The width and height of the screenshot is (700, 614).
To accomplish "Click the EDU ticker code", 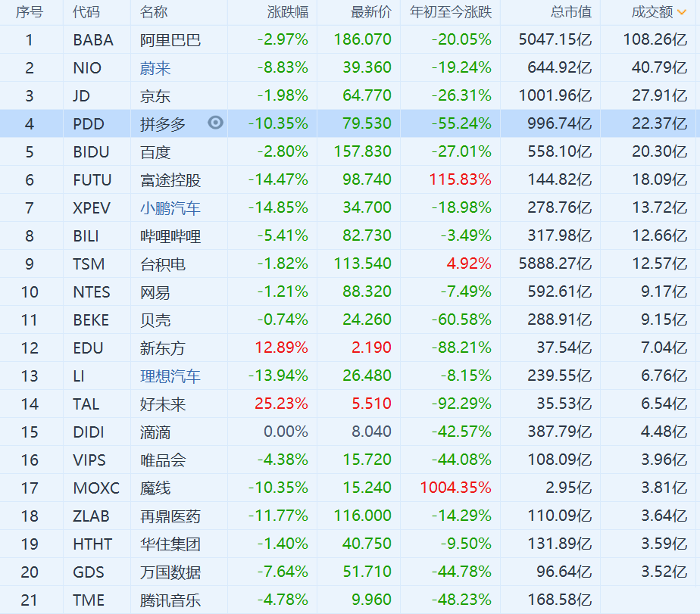I will point(89,348).
